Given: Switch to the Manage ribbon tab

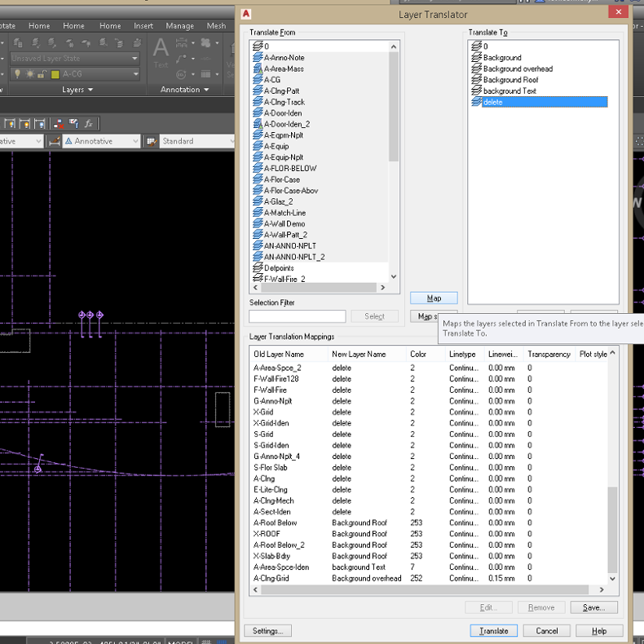Looking at the screenshot, I should point(180,26).
